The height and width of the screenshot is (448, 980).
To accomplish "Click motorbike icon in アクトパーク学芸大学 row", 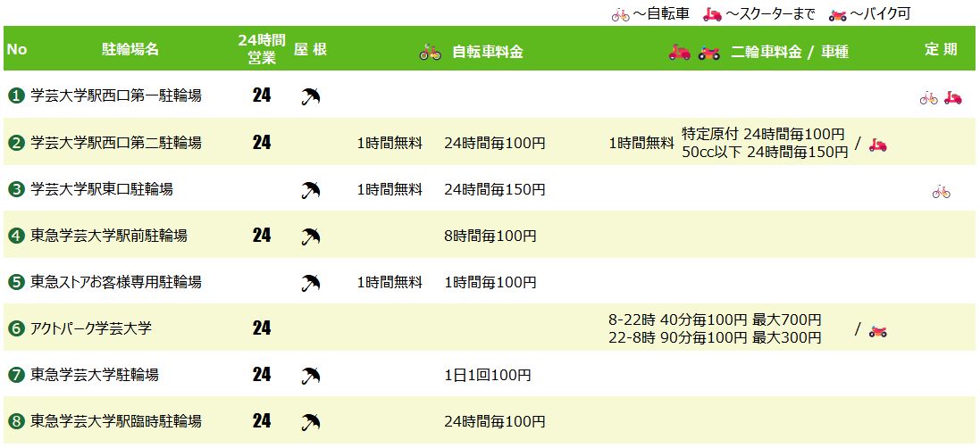I will [x=877, y=331].
